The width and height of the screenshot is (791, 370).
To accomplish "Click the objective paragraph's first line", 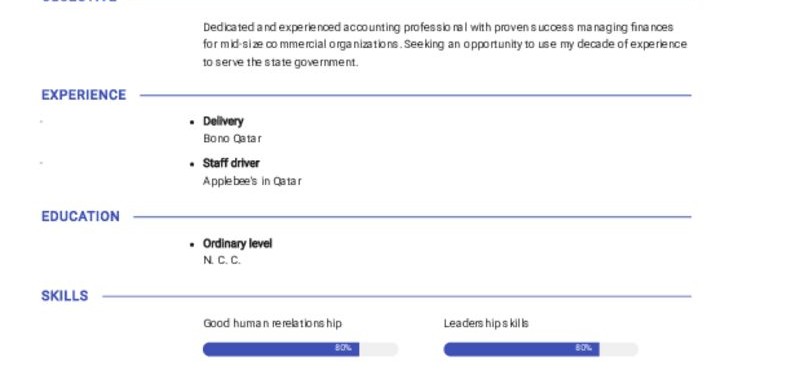I will [x=438, y=27].
